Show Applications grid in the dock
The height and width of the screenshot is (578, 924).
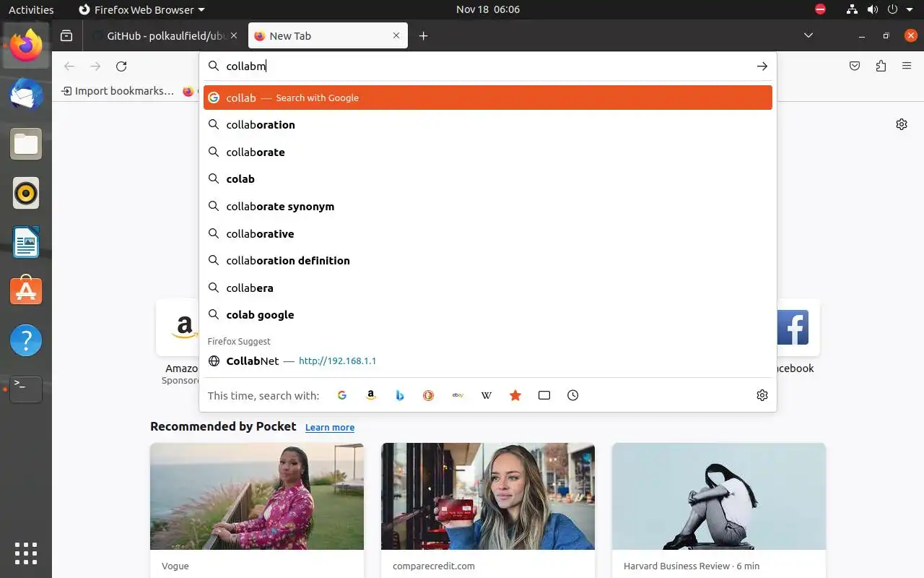point(26,553)
